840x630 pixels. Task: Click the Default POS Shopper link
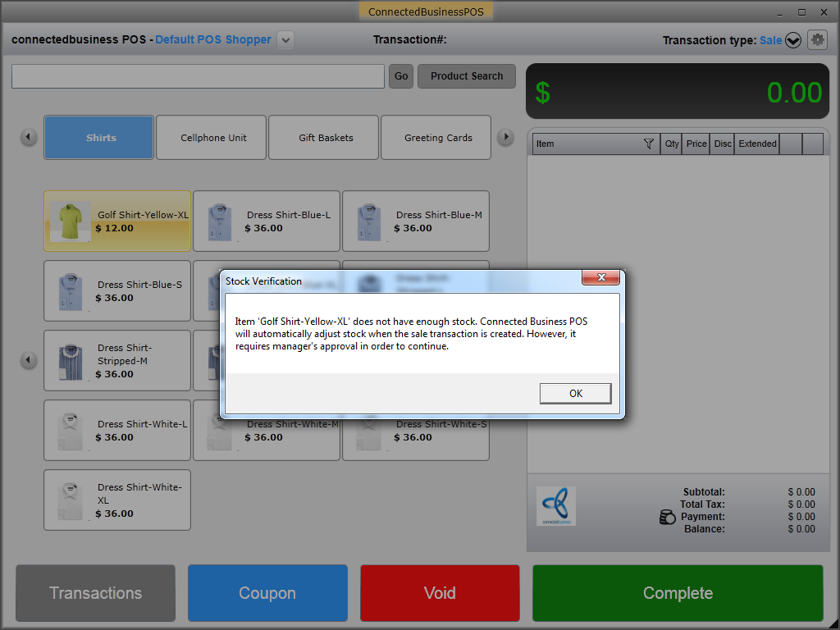[x=213, y=39]
